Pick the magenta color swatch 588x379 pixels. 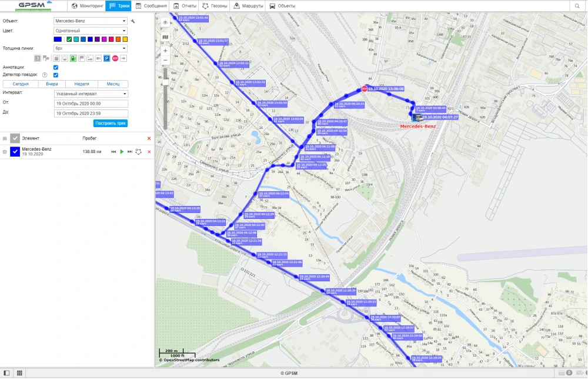[103, 39]
